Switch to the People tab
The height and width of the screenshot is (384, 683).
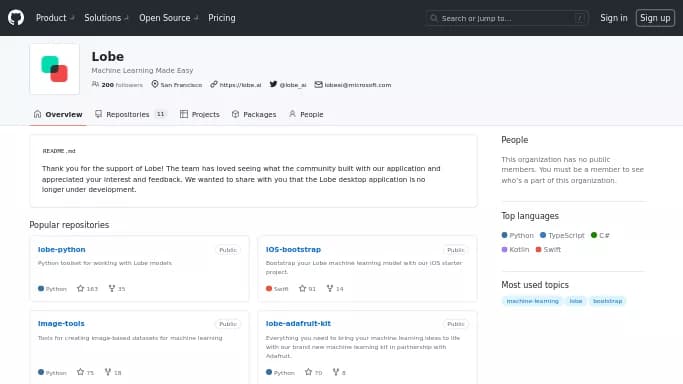[x=306, y=114]
